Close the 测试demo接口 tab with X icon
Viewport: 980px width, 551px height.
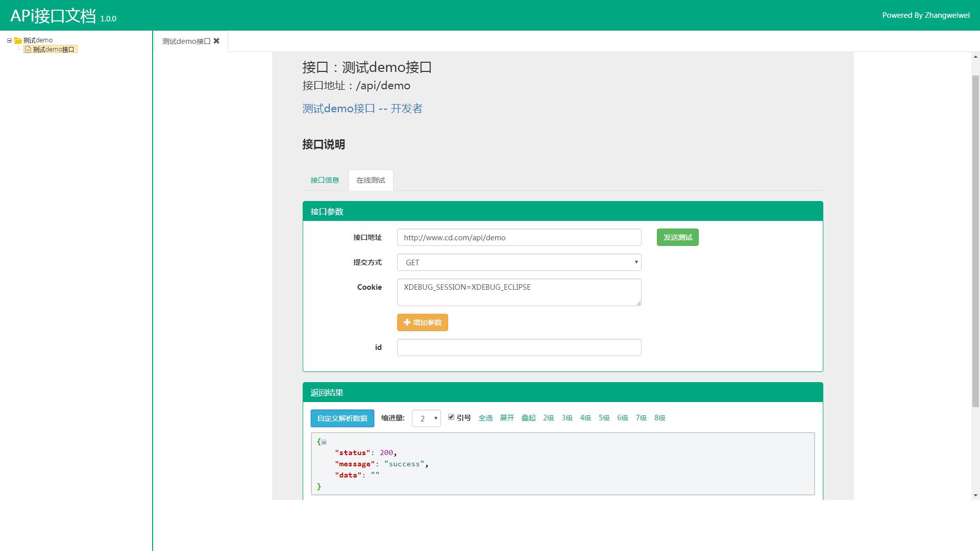point(216,41)
